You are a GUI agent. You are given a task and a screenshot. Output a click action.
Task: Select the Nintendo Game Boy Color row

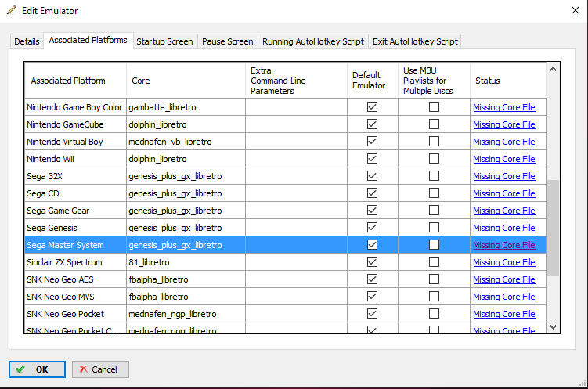(x=285, y=106)
